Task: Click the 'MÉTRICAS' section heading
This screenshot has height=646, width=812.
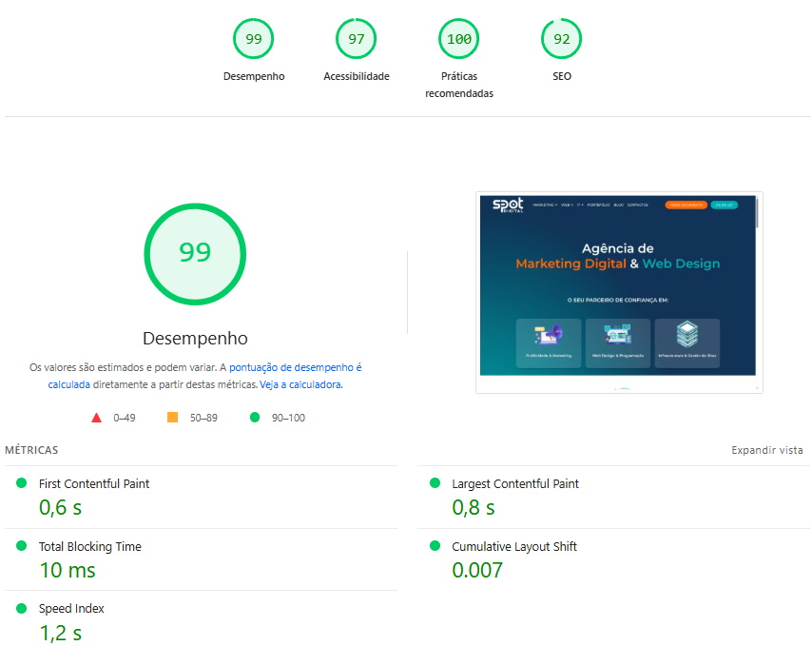Action: [x=31, y=450]
